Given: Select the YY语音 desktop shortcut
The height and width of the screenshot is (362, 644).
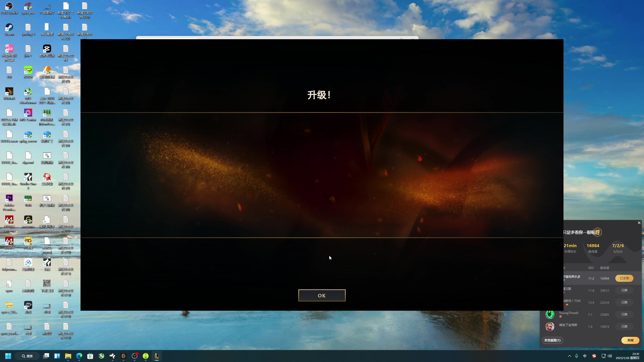Looking at the screenshot, I should 28,244.
